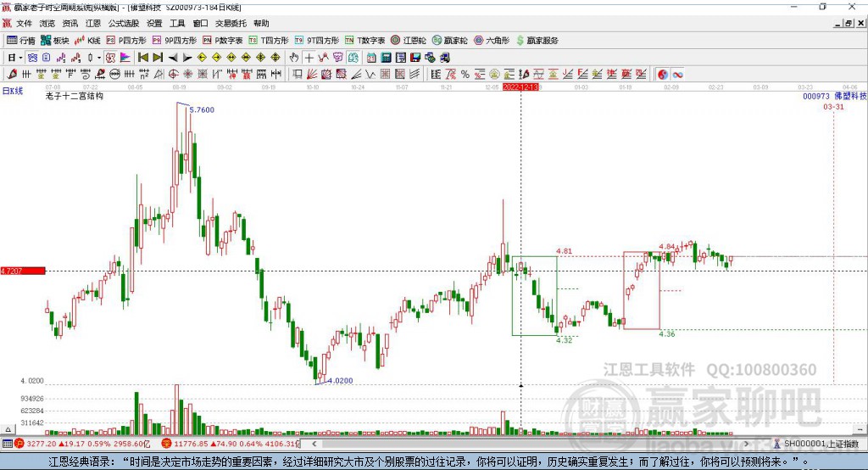Viewport: 868px width, 470px height.
Task: Open the 文件 menu
Action: click(x=24, y=23)
